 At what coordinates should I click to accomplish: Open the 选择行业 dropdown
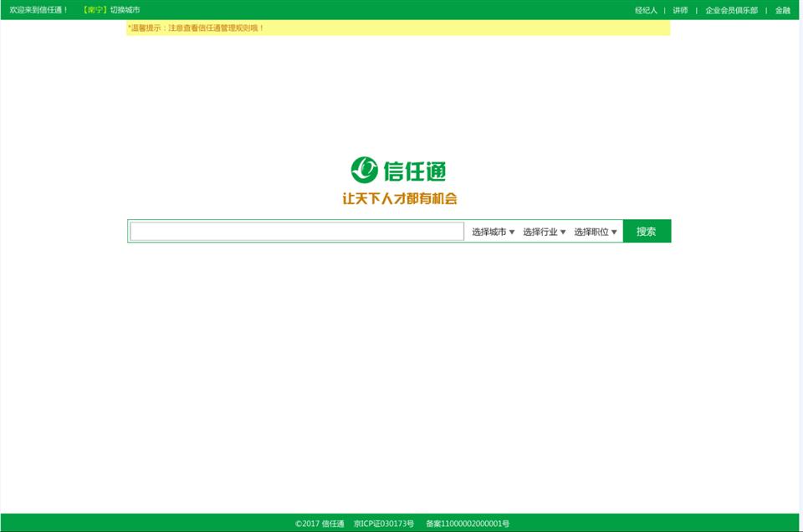544,232
